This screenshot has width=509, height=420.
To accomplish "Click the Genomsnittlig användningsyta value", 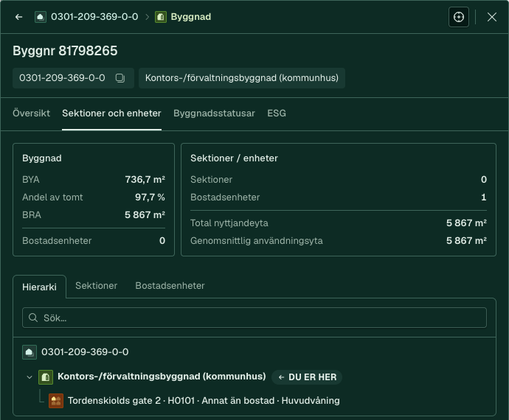I will point(466,241).
